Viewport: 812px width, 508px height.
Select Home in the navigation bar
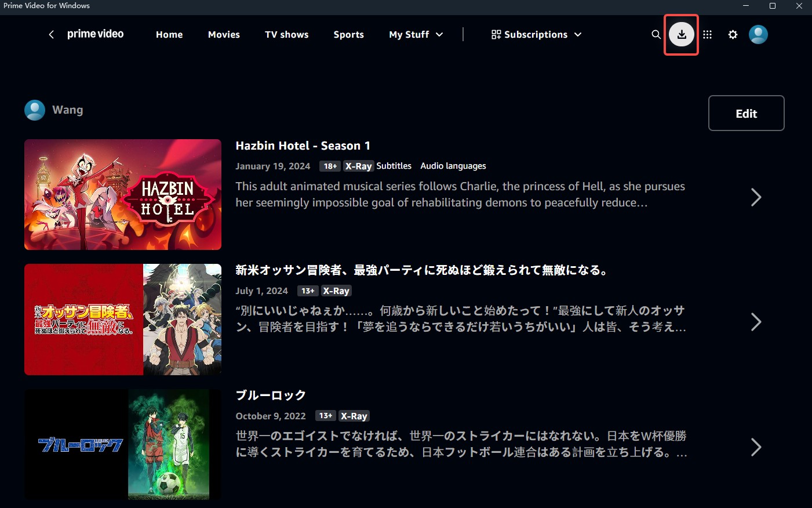point(169,35)
